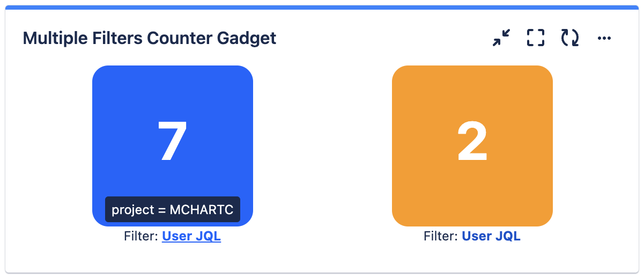Click the blank area right of the orange tile
The width and height of the screenshot is (644, 278).
click(595, 145)
